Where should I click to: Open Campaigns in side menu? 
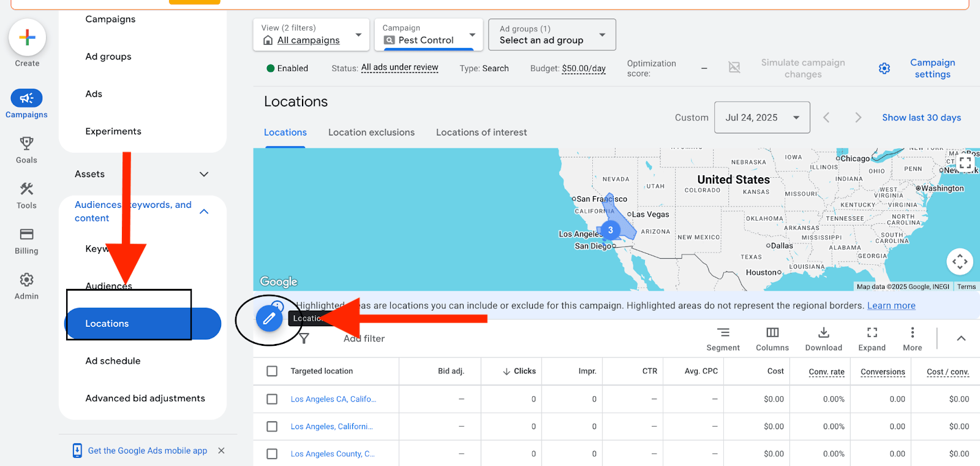(110, 19)
